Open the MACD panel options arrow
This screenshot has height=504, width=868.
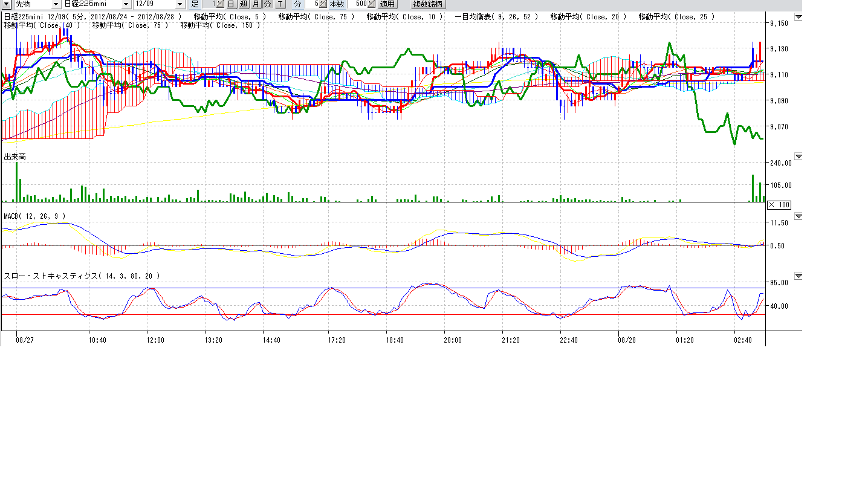(798, 216)
